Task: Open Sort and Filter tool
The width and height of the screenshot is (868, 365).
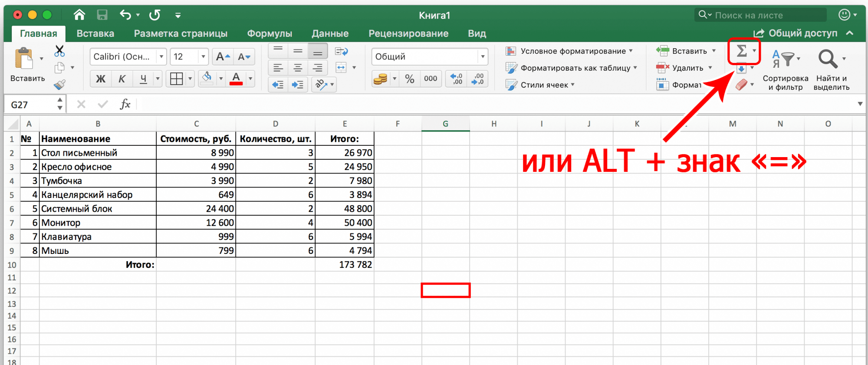Action: pyautogui.click(x=786, y=69)
